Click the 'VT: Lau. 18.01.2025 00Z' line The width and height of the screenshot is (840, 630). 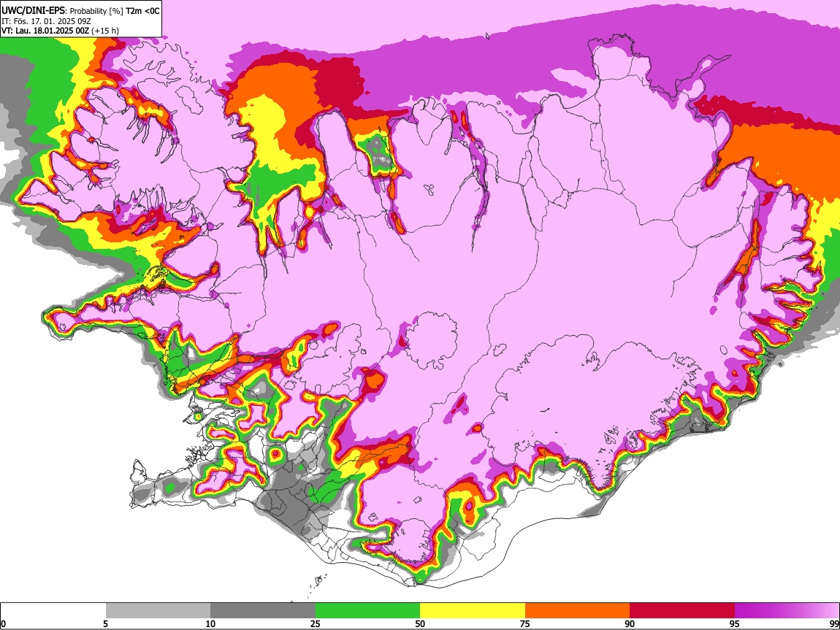pos(45,31)
